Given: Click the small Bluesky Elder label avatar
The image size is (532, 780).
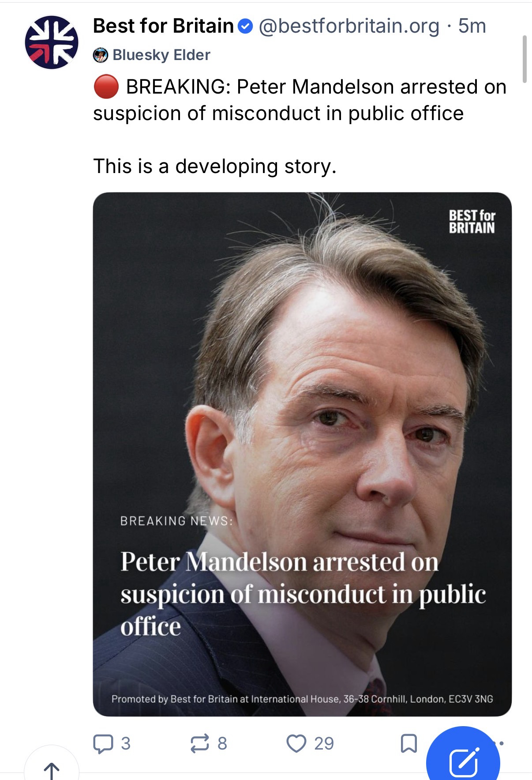Looking at the screenshot, I should point(101,55).
